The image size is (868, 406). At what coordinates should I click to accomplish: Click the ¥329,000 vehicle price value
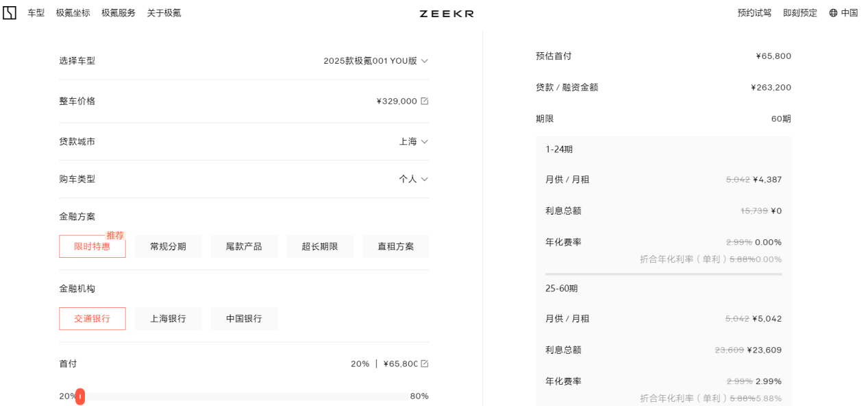397,101
